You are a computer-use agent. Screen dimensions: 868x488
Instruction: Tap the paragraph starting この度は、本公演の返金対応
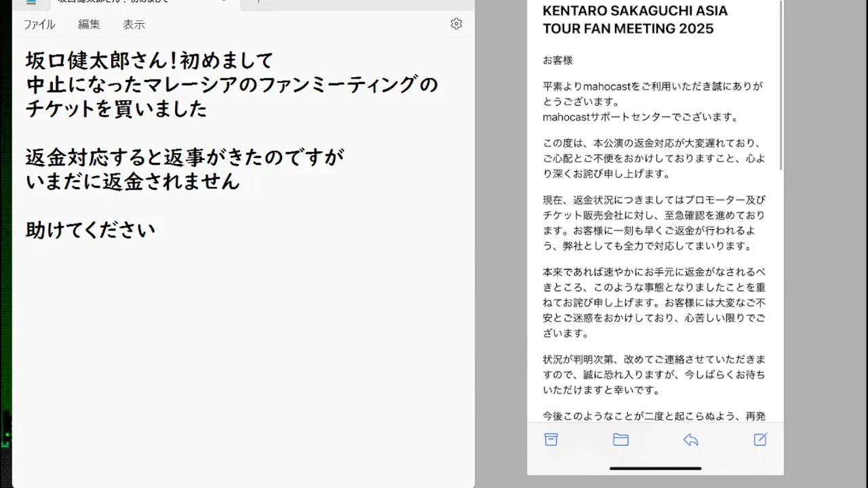coord(654,159)
